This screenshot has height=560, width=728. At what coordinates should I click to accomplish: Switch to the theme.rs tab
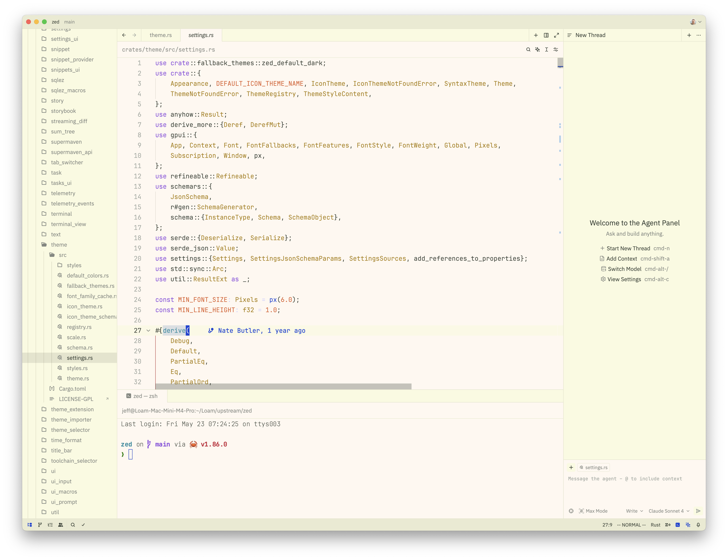click(x=161, y=35)
